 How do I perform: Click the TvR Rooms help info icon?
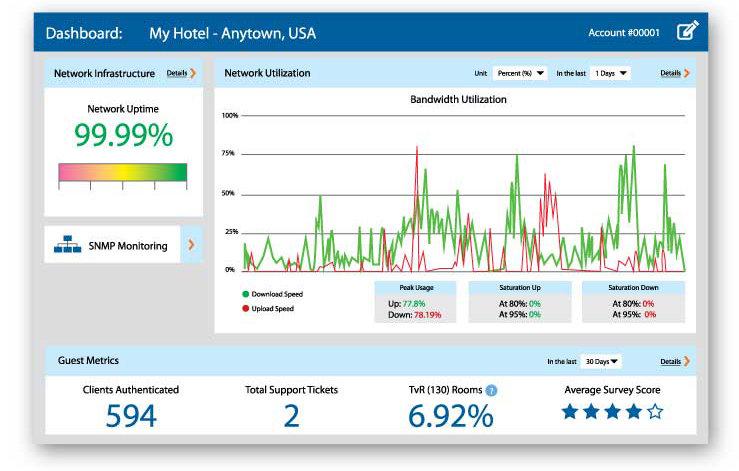tap(492, 390)
